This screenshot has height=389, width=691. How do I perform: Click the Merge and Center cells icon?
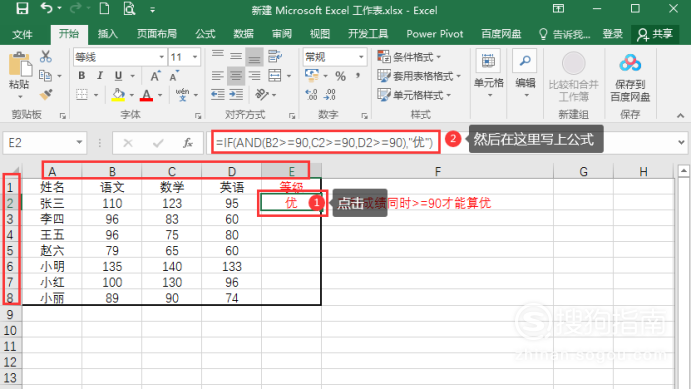(275, 76)
